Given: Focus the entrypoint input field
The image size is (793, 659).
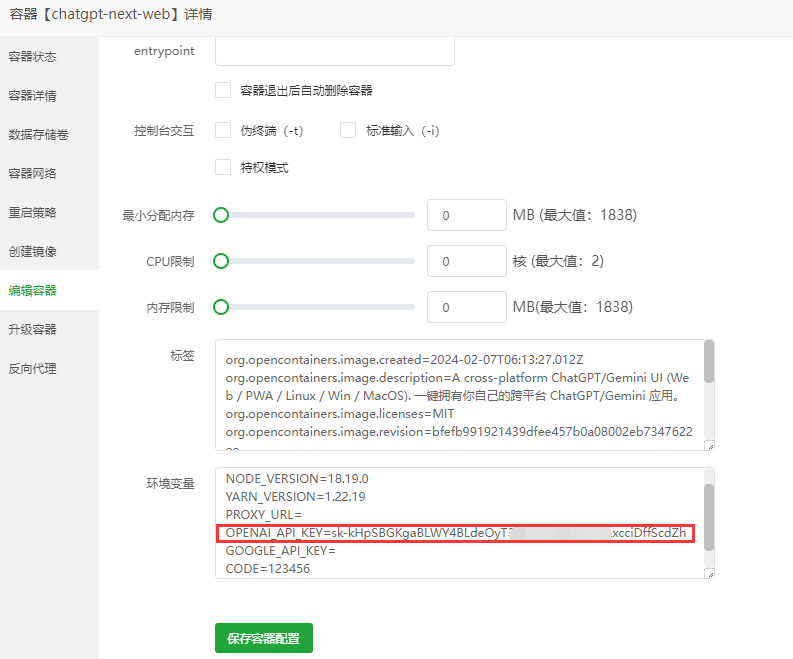Looking at the screenshot, I should 335,51.
